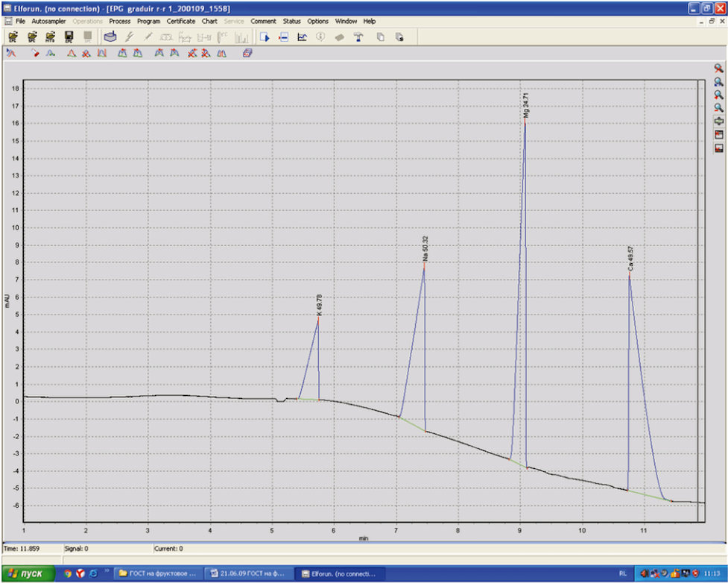
Task: Click the line chart icon in toolbar
Action: tap(303, 37)
